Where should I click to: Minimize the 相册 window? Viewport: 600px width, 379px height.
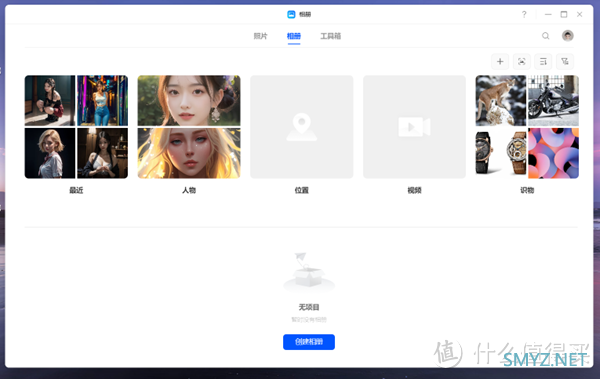pyautogui.click(x=548, y=15)
